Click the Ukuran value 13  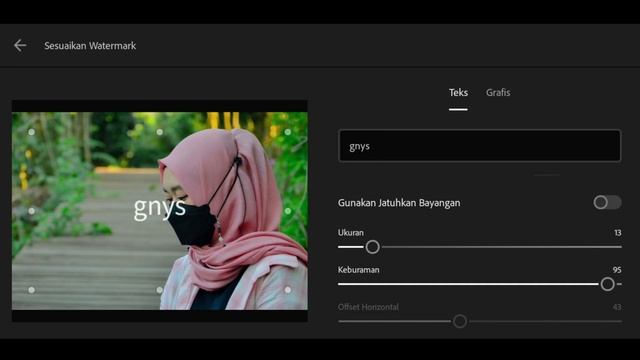618,233
